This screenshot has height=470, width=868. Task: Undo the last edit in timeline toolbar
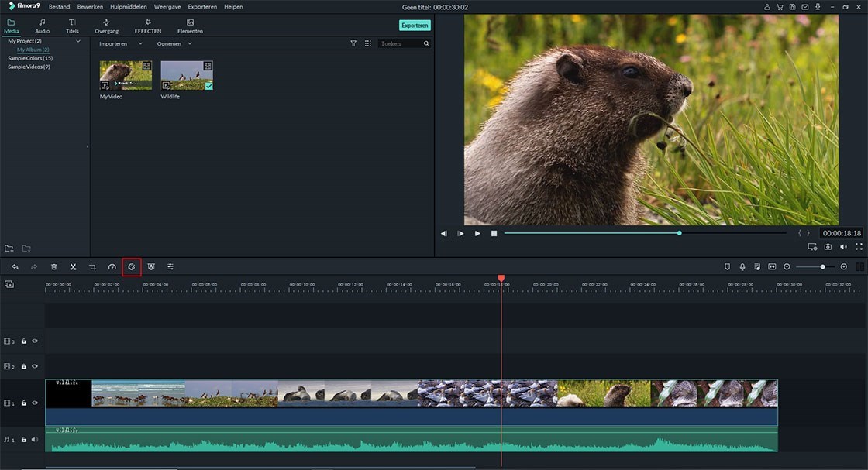(x=15, y=267)
